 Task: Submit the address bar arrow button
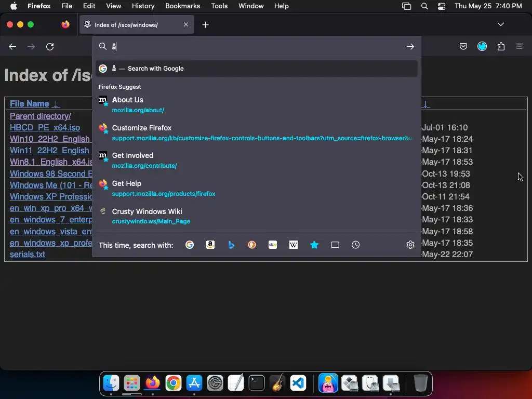click(410, 46)
